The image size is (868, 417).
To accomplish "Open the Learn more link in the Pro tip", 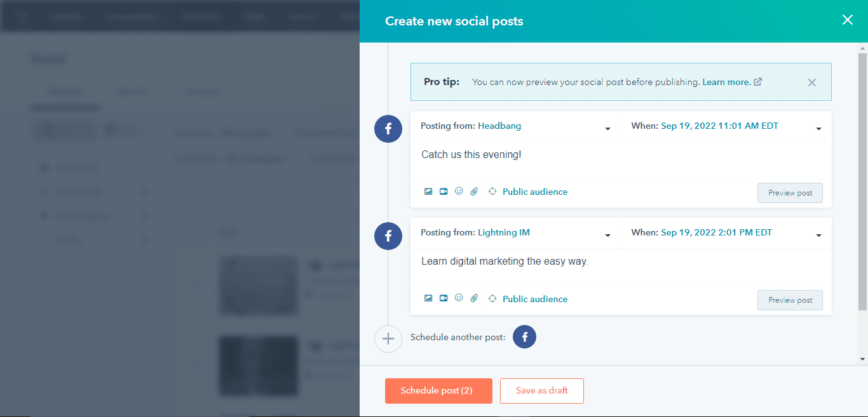I will [x=727, y=82].
